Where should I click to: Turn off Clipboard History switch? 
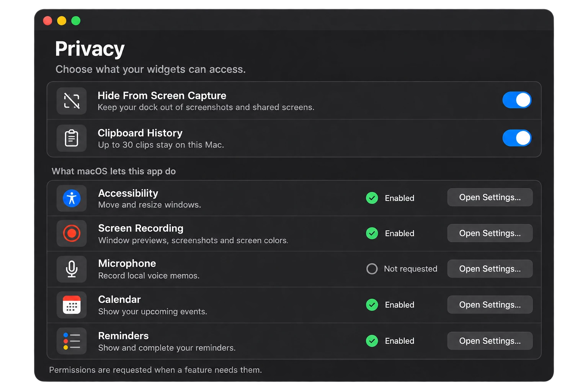click(x=517, y=138)
